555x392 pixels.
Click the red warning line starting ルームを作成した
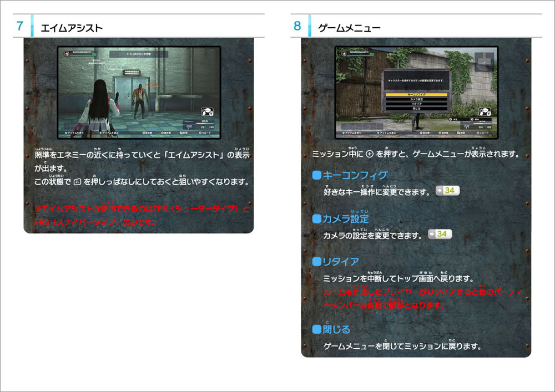click(x=422, y=292)
